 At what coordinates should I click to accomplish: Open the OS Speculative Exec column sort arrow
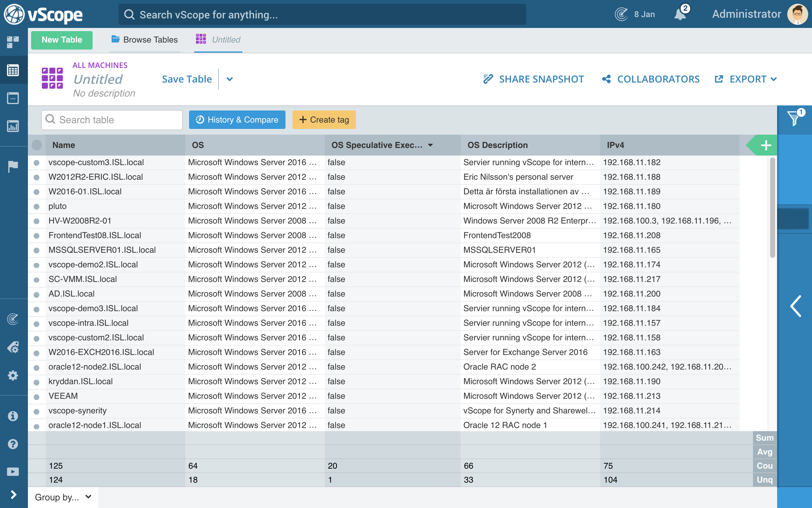click(430, 145)
